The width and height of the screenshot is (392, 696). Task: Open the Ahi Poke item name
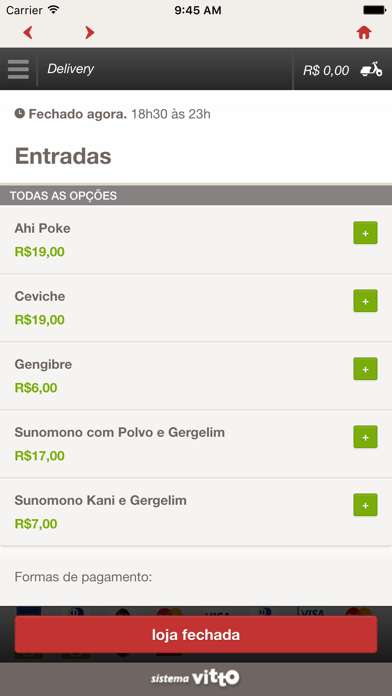point(42,229)
